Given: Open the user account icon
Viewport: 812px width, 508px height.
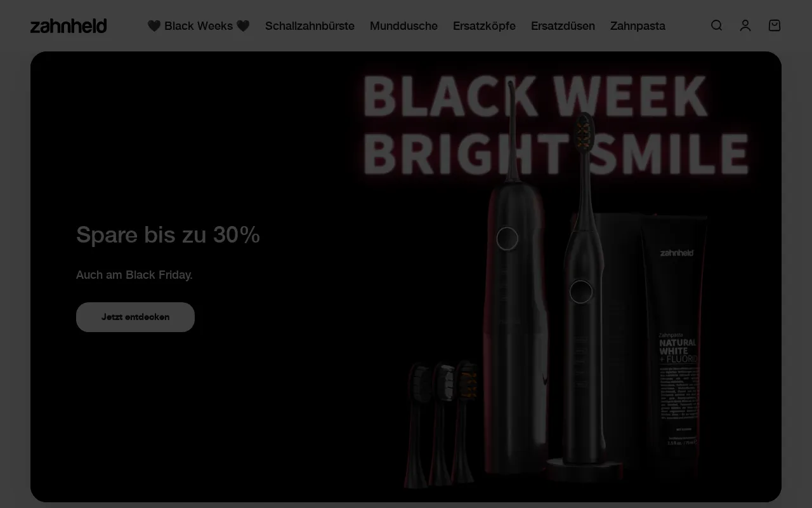Looking at the screenshot, I should 745,25.
